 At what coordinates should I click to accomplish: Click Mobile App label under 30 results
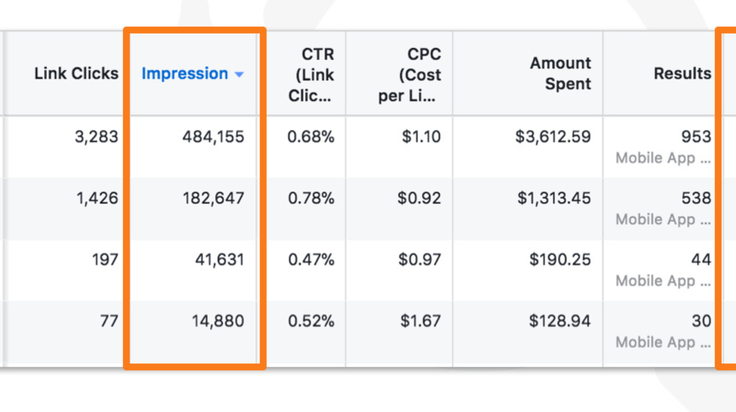(663, 343)
